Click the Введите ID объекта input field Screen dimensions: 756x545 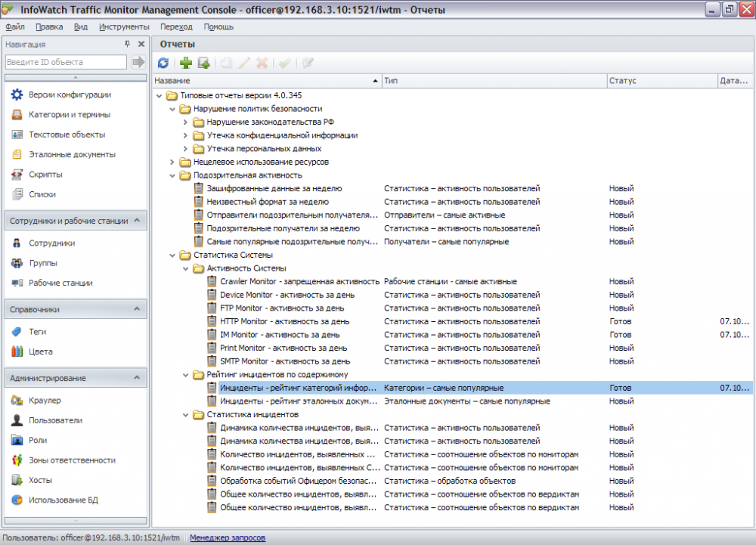66,62
